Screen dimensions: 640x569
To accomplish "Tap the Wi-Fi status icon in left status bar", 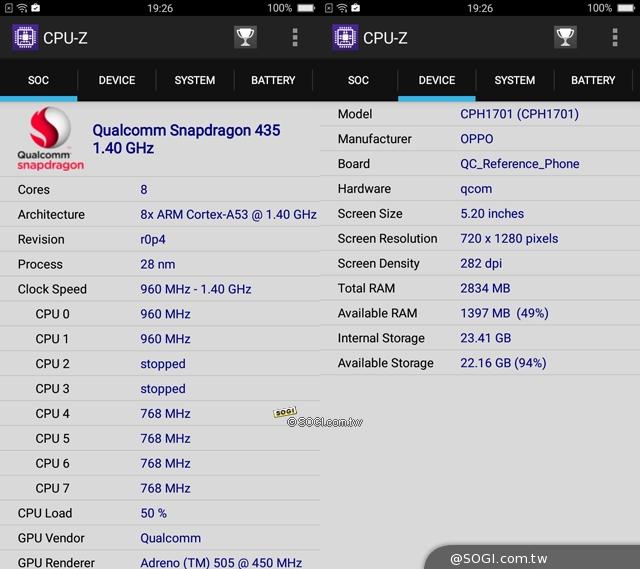I will (22, 8).
